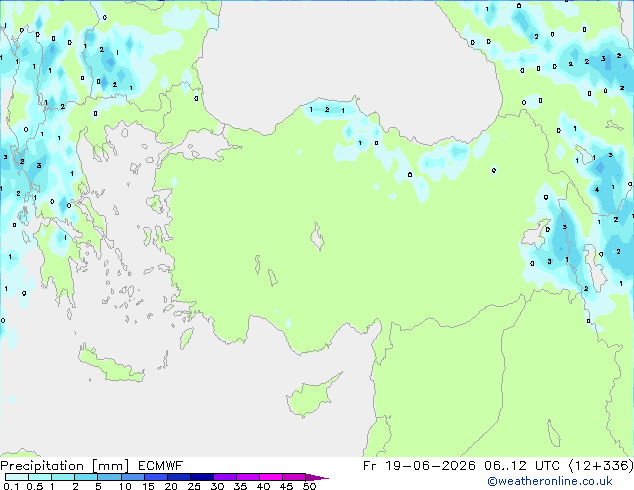Pick the 2–5 mm legend color swatch
634x490 pixels.
86,477
